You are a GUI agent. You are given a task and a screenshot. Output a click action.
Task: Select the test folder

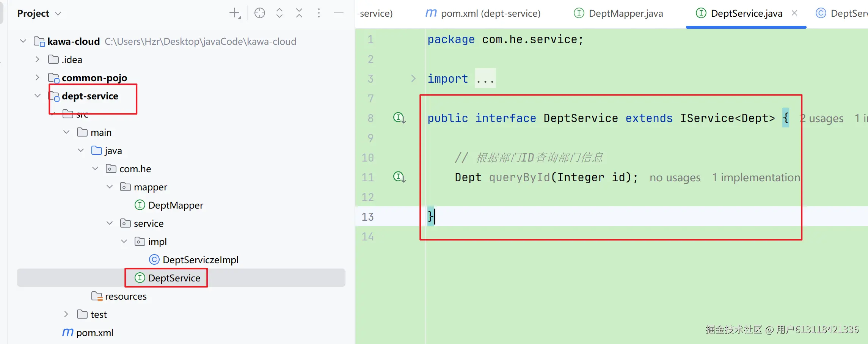click(x=99, y=314)
